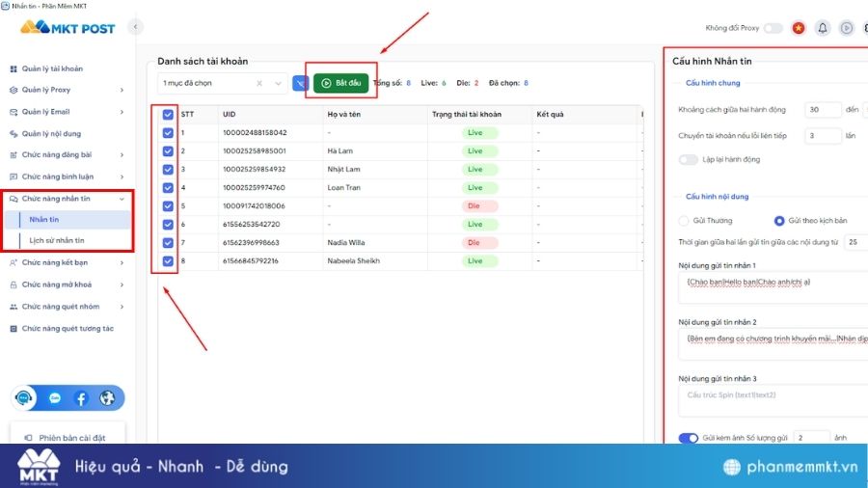Viewport: 868px width, 488px height.
Task: Collapse Chức năng nhắn tin chevron
Action: click(x=122, y=199)
